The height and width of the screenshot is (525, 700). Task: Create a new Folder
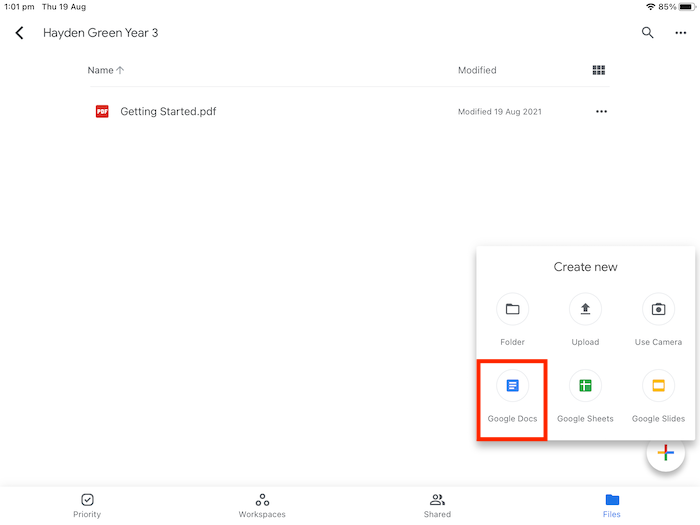(512, 310)
